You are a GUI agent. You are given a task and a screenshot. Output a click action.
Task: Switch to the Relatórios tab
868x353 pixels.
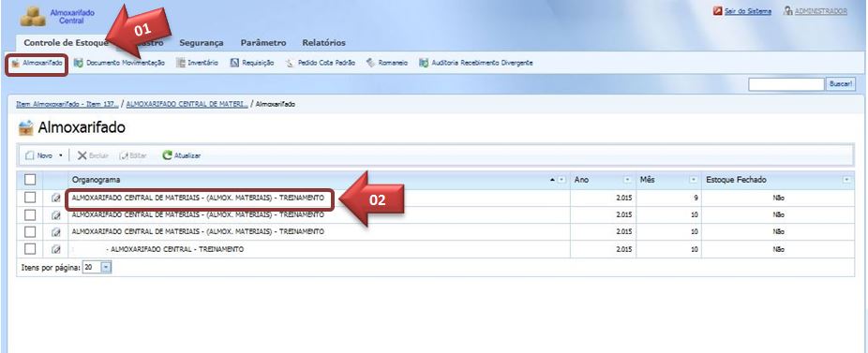tap(323, 43)
